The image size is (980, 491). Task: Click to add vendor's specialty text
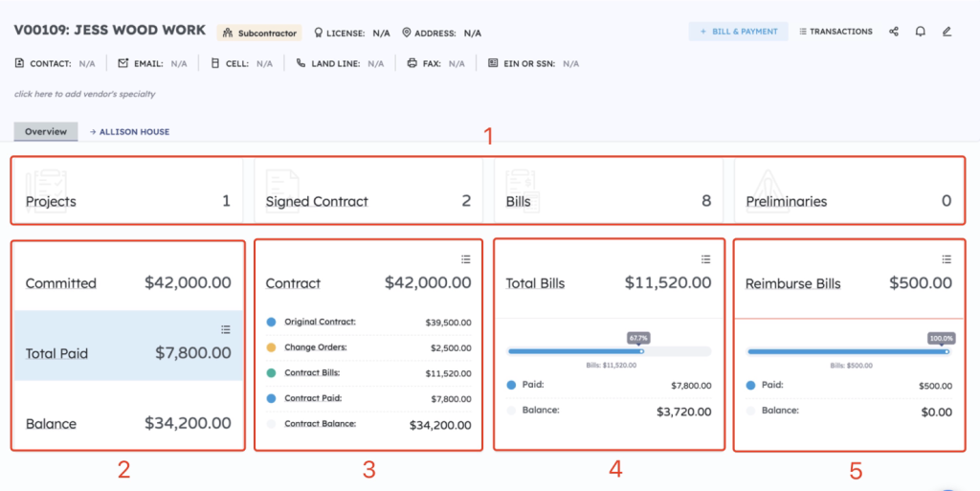[84, 94]
